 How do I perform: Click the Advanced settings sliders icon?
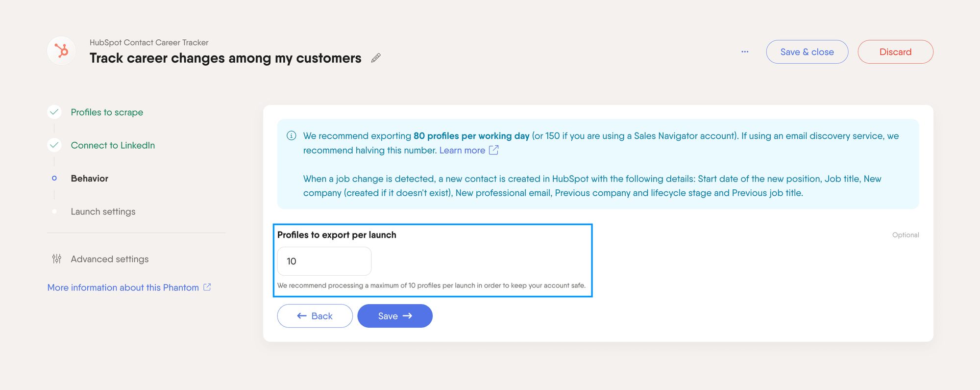(x=57, y=259)
